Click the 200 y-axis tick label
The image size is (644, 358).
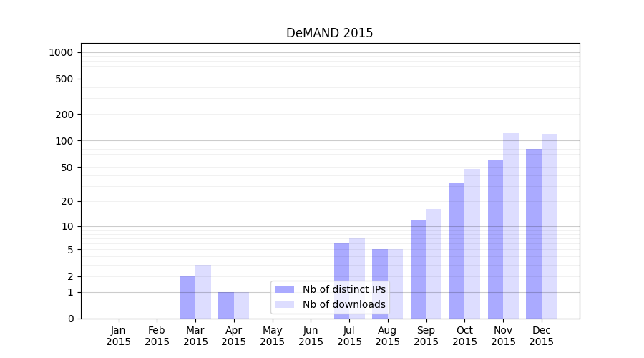point(65,115)
